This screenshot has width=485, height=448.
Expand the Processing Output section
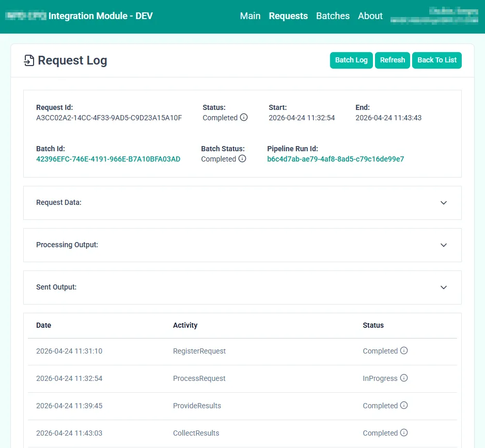point(443,245)
